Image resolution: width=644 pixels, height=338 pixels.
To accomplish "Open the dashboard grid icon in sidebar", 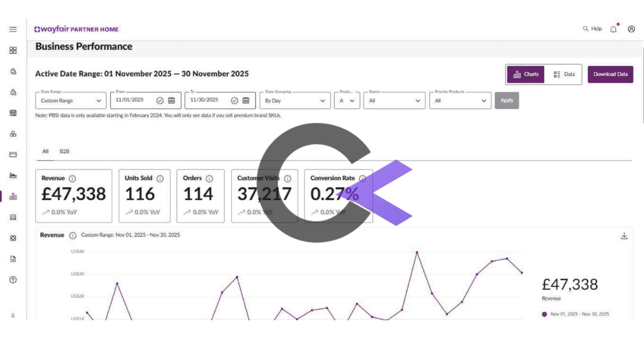I will pos(13,50).
